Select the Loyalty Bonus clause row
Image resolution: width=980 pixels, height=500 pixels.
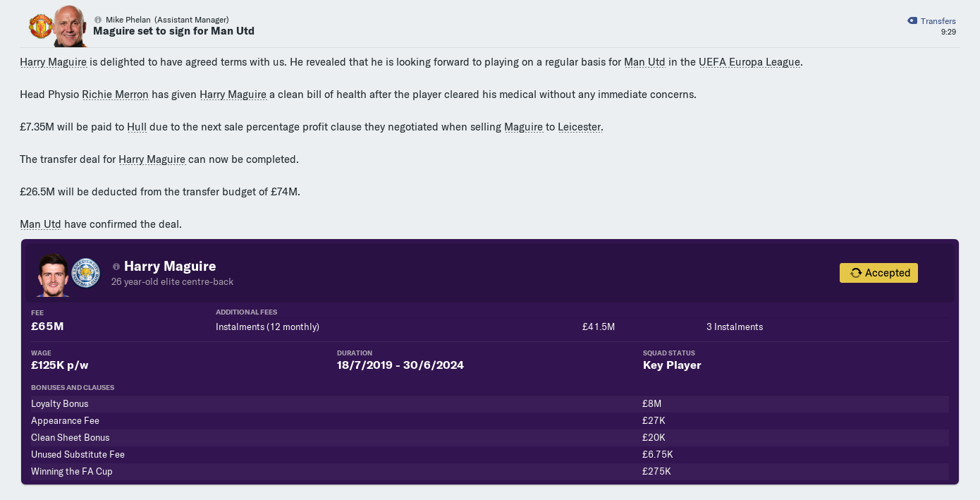click(490, 404)
